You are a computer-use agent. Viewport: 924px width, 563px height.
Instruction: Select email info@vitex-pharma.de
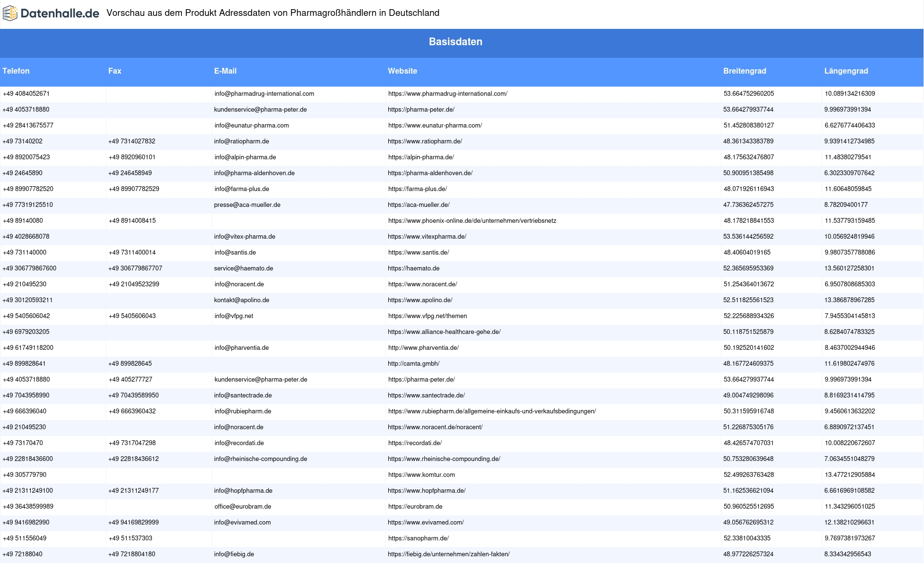245,237
